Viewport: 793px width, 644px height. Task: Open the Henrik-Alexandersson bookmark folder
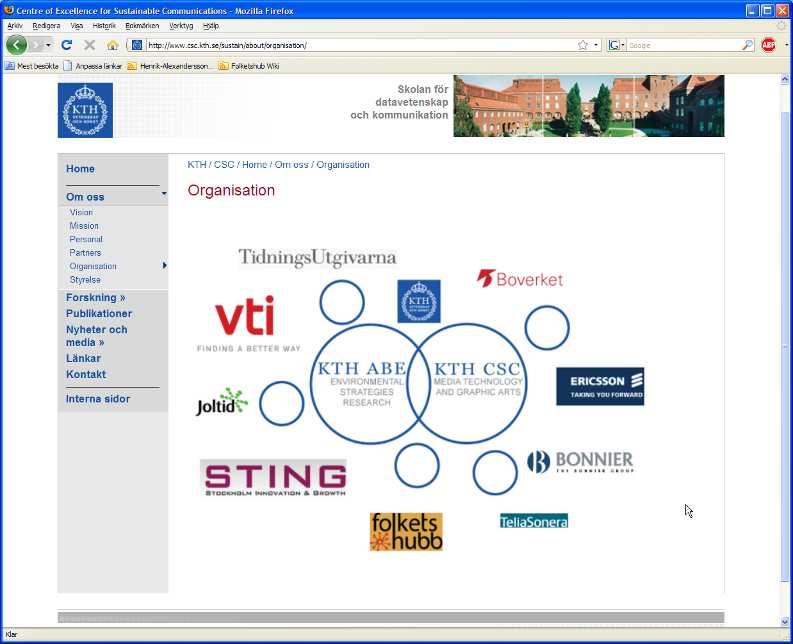(x=168, y=66)
